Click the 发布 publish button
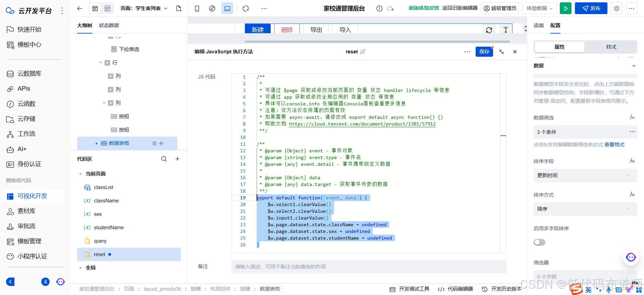 591,8
